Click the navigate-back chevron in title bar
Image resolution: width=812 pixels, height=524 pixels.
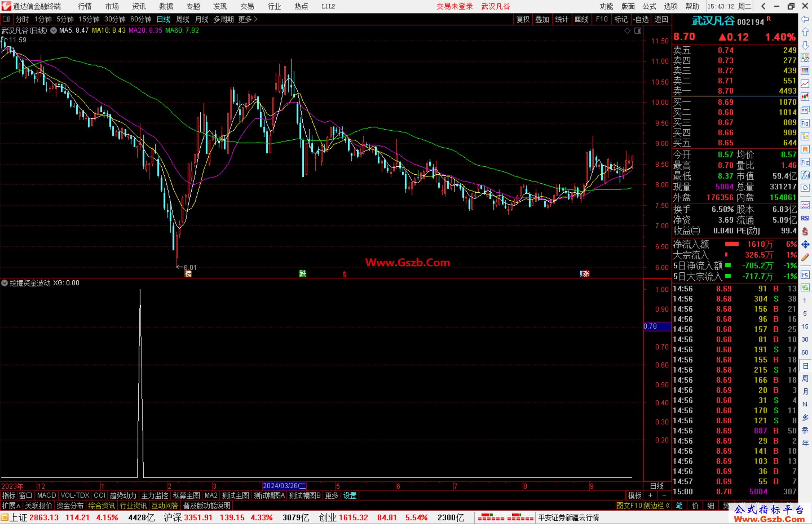pyautogui.click(x=763, y=6)
